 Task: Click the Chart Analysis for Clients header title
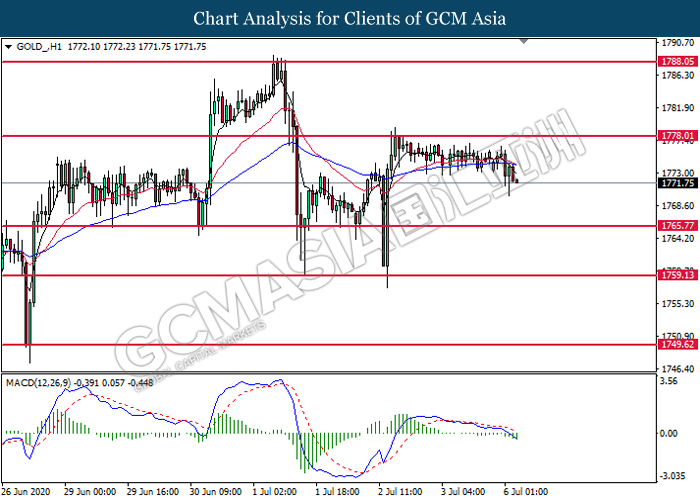point(350,18)
